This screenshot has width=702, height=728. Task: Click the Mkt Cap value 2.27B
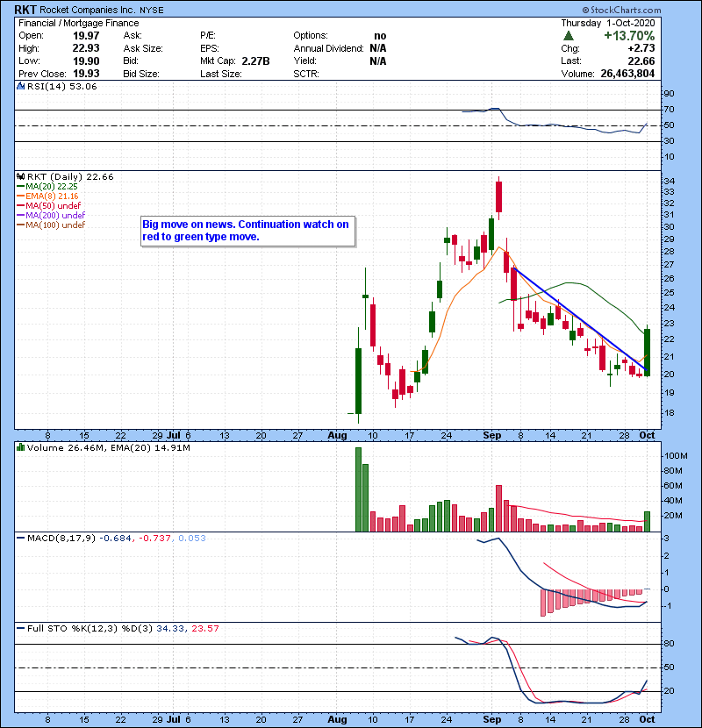tap(255, 61)
